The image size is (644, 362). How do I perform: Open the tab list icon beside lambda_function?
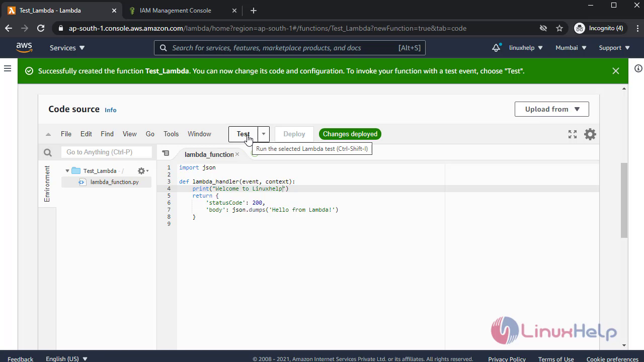166,153
